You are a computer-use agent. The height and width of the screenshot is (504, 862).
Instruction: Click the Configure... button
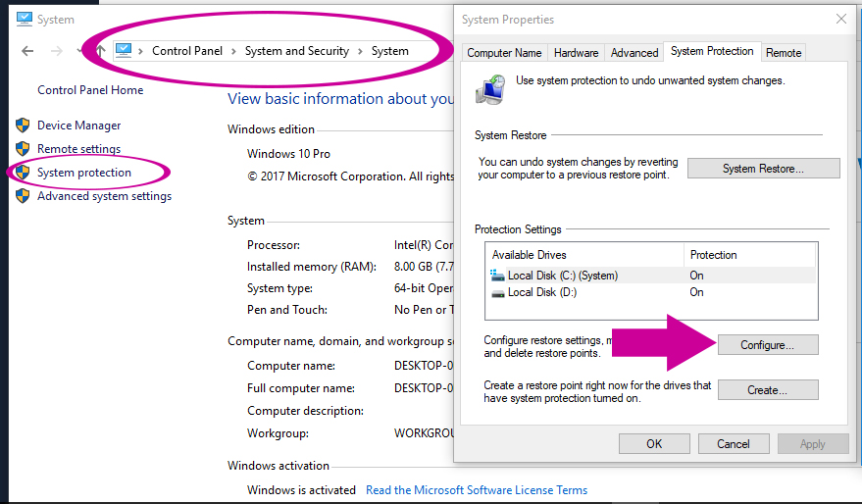pos(768,345)
